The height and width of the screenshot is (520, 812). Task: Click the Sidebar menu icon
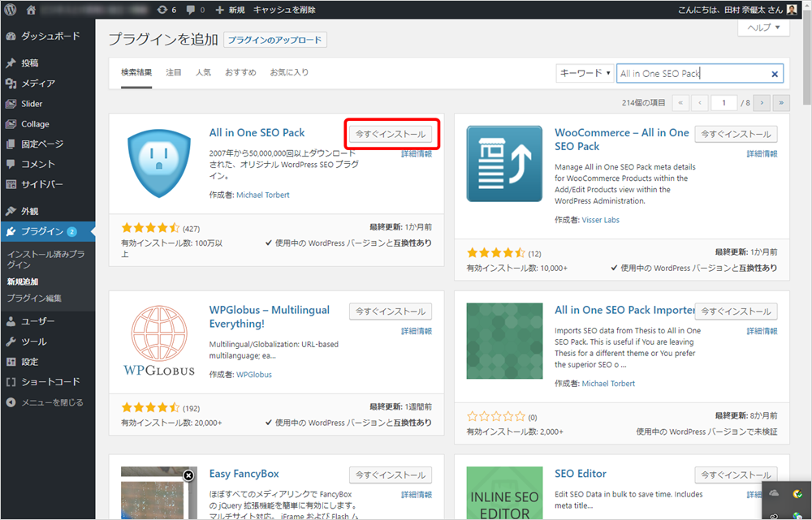coord(11,184)
